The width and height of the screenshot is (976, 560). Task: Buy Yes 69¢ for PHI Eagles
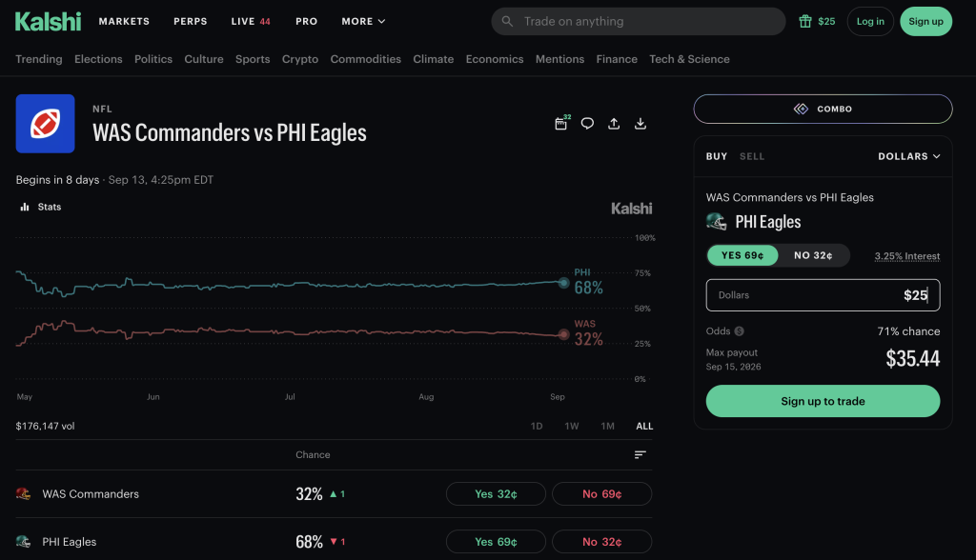pos(496,541)
